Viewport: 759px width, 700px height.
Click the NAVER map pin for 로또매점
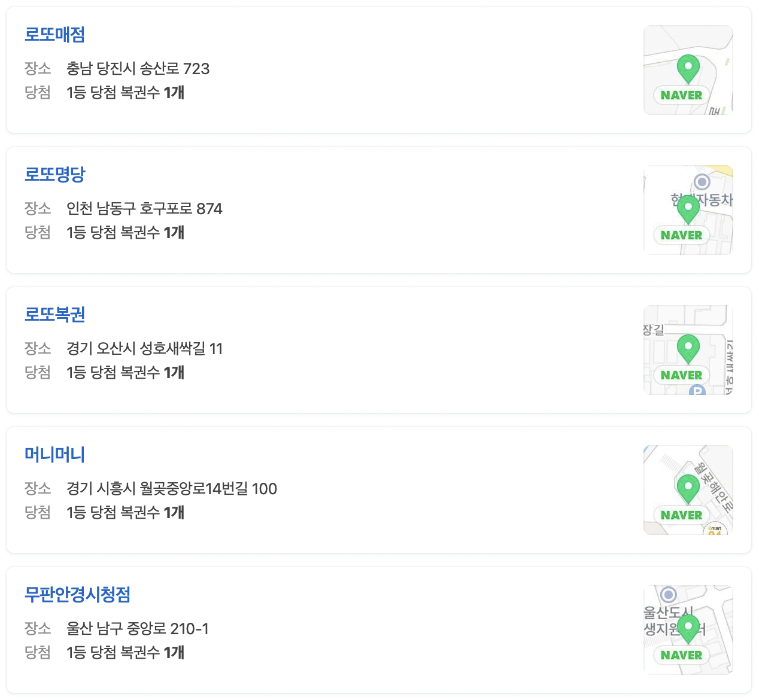688,66
